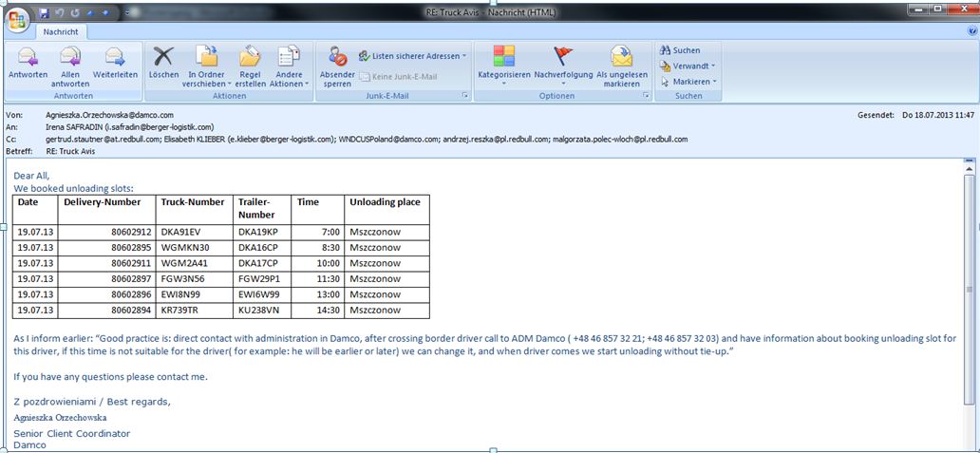Minimize the message window
The image size is (980, 453).
point(918,9)
